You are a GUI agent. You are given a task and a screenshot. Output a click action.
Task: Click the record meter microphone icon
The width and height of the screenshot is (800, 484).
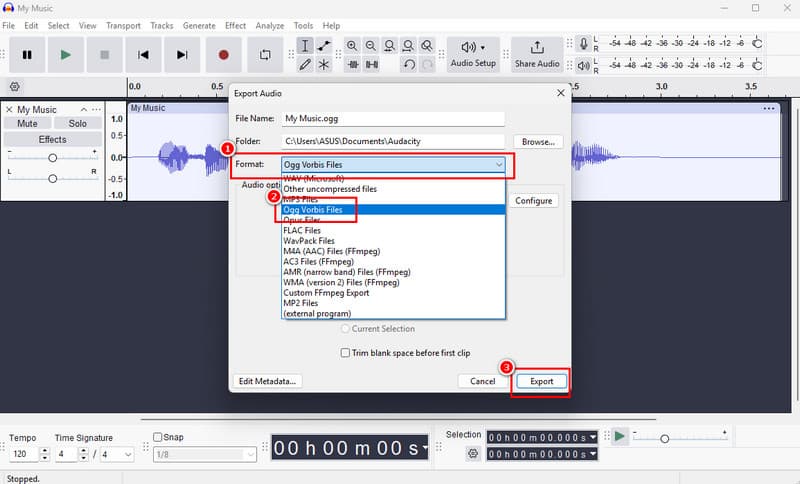click(584, 43)
